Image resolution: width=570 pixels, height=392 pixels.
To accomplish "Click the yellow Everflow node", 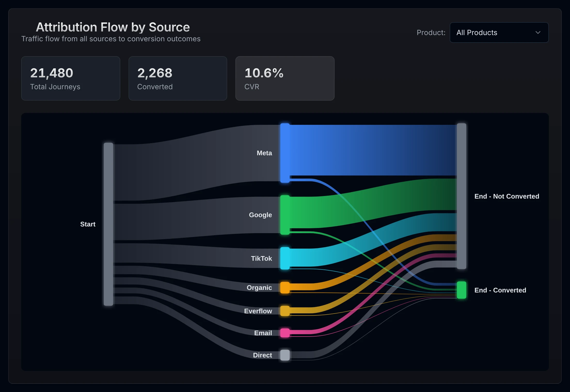I will 285,311.
